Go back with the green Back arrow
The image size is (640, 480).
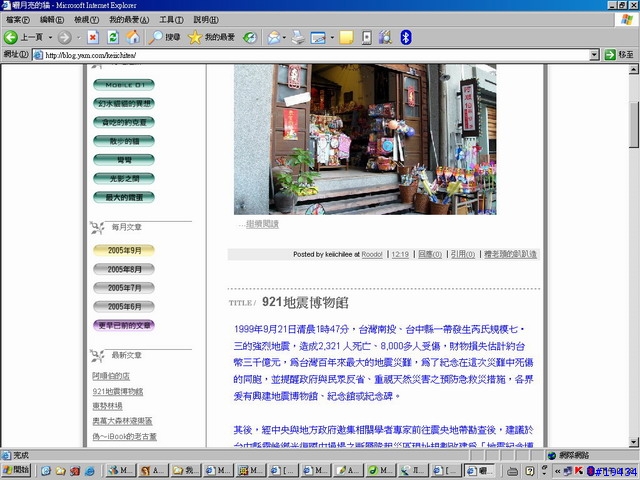11,38
